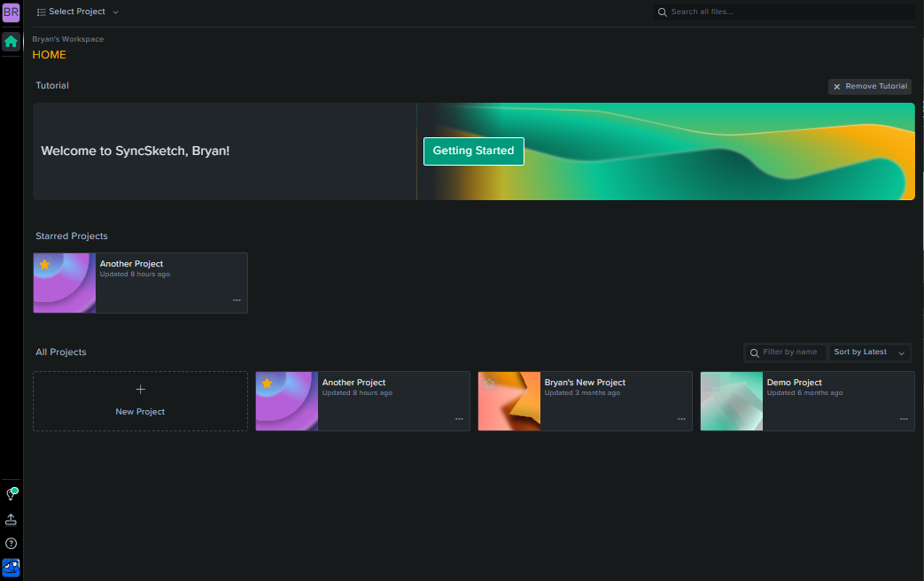Click Remove Tutorial button
924x581 pixels.
click(870, 87)
